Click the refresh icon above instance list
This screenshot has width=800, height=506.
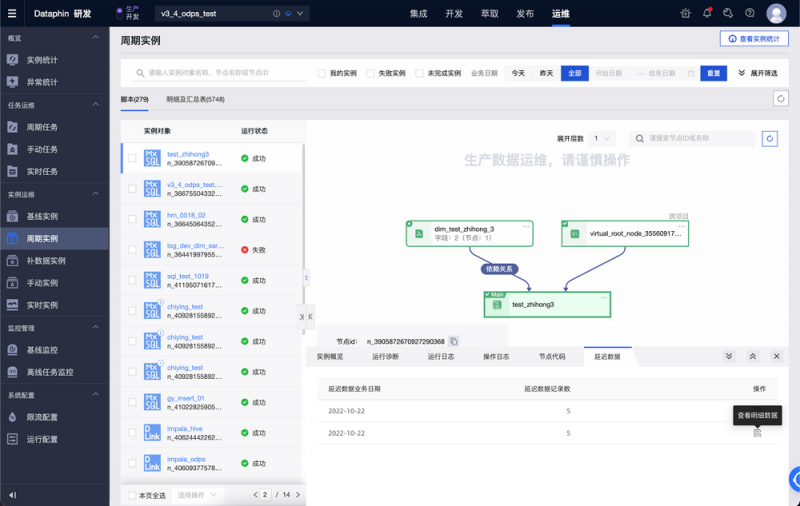[781, 98]
